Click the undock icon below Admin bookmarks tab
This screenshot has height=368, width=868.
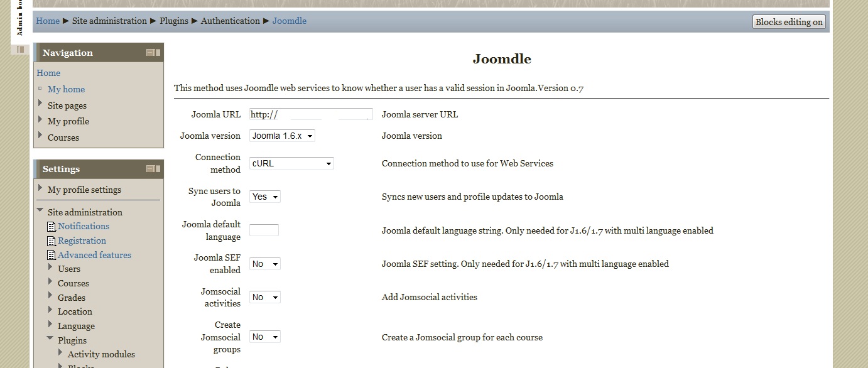point(20,50)
